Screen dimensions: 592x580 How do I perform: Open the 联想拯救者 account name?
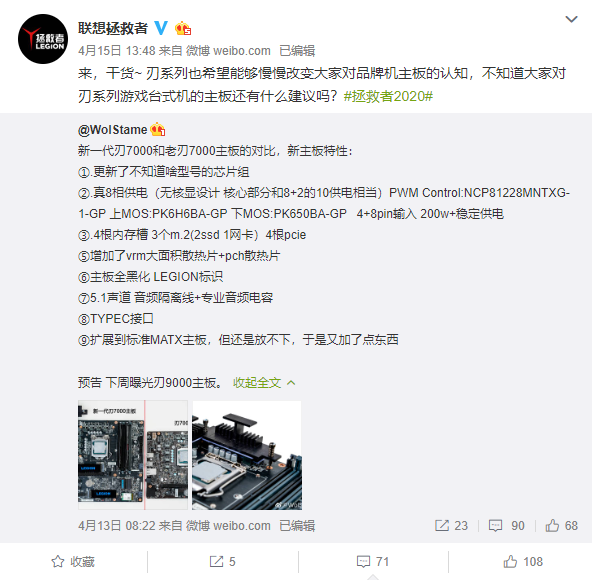[113, 28]
